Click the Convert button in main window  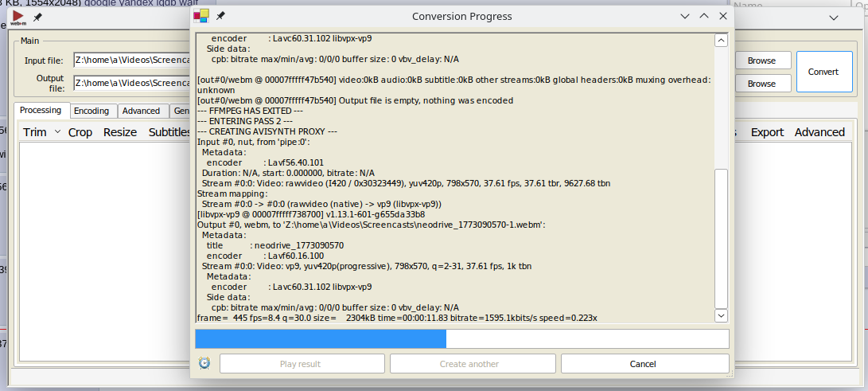point(824,72)
